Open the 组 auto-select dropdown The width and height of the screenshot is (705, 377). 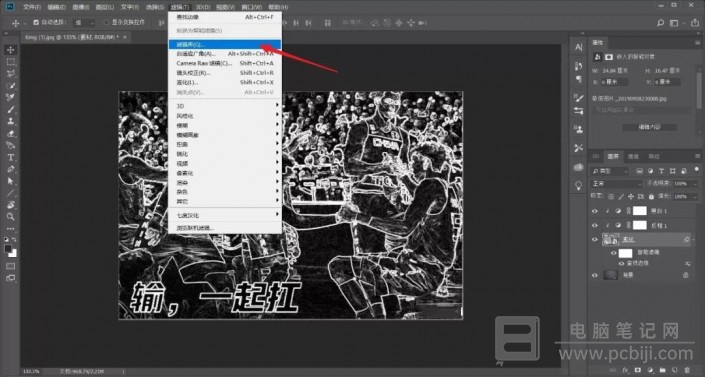pos(85,22)
